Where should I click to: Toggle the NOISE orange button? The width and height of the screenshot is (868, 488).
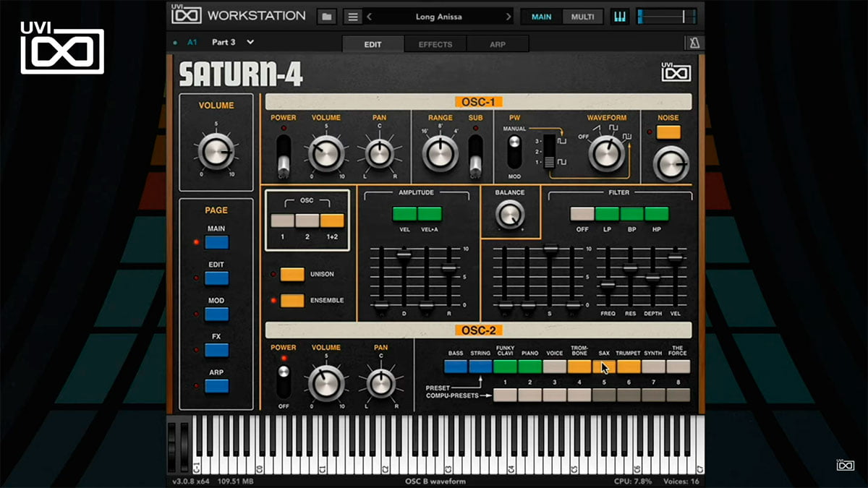tap(668, 132)
